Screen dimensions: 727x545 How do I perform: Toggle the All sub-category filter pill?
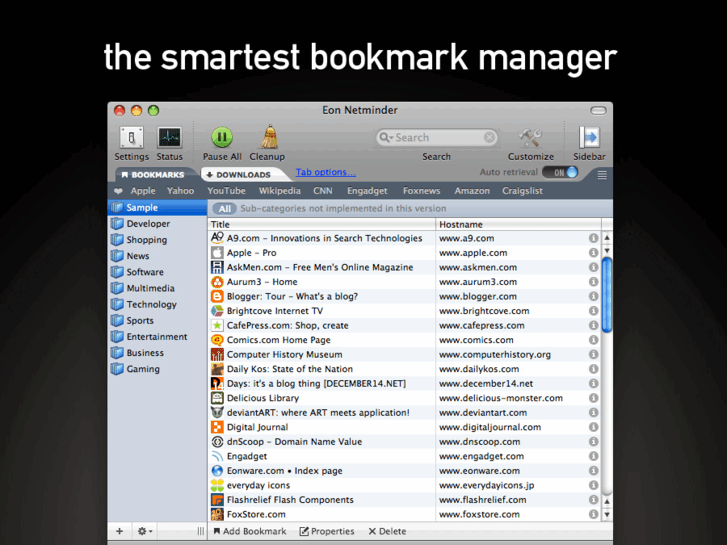pos(224,209)
